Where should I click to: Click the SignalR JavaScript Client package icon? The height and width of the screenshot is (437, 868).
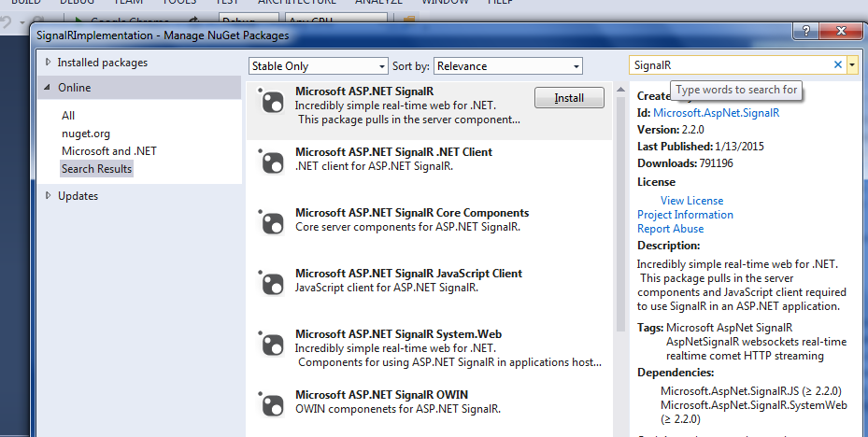[x=271, y=284]
